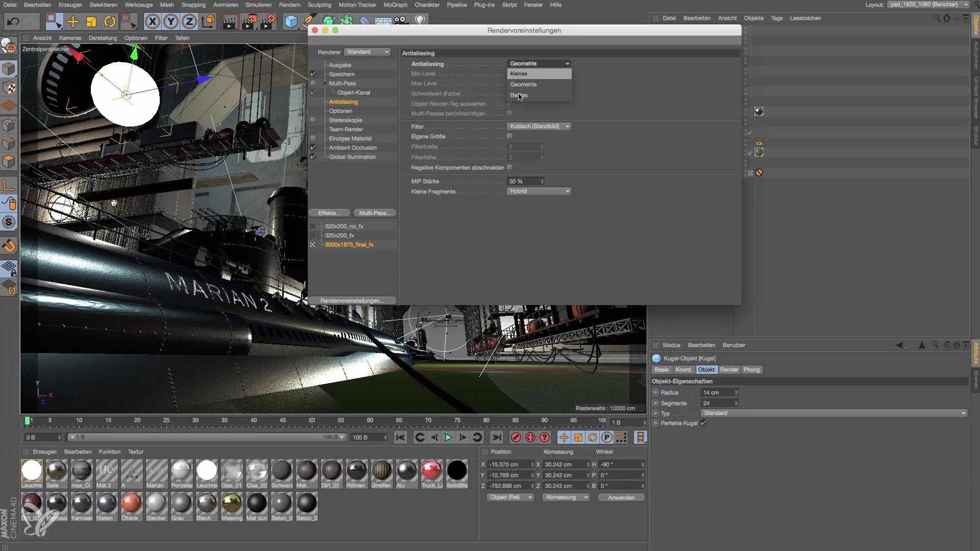Toggle Z axis lock

[189, 21]
